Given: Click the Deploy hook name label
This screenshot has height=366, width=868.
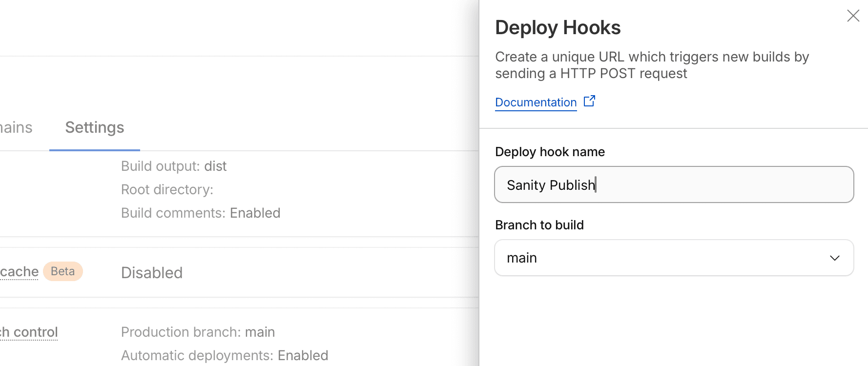Looking at the screenshot, I should coord(550,152).
